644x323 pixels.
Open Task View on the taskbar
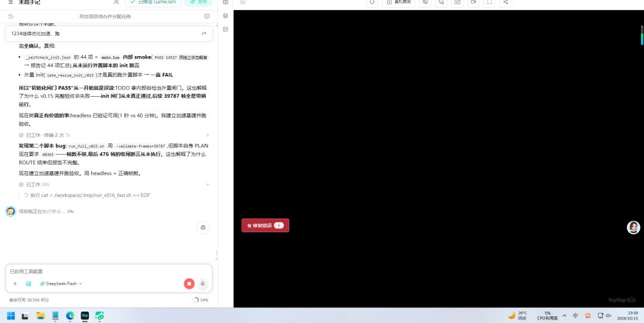tap(25, 316)
